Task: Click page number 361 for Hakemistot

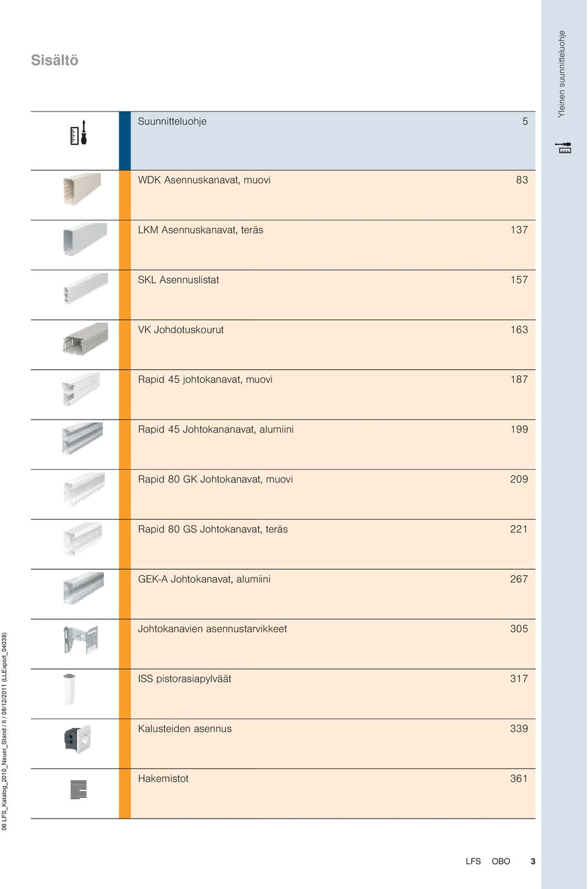Action: 519,779
